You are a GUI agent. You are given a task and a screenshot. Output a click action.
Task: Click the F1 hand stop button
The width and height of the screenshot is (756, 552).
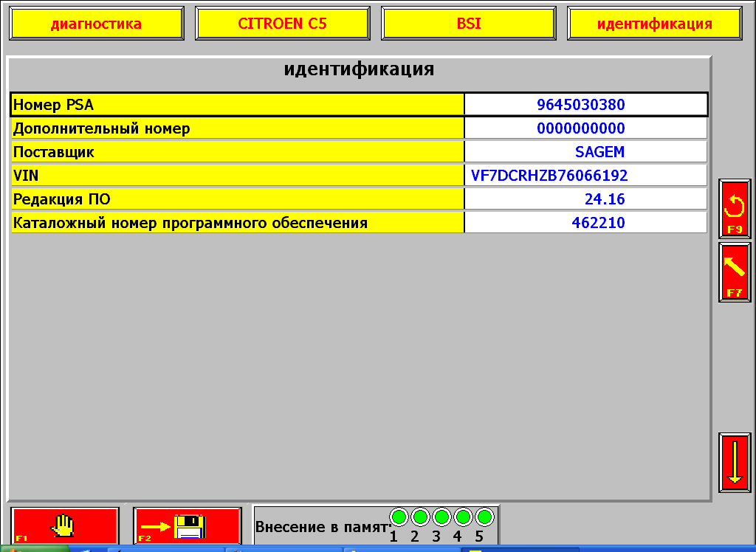point(65,525)
